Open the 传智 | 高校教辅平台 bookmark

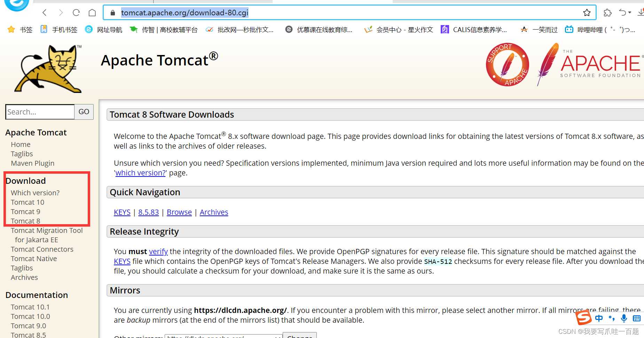(163, 30)
